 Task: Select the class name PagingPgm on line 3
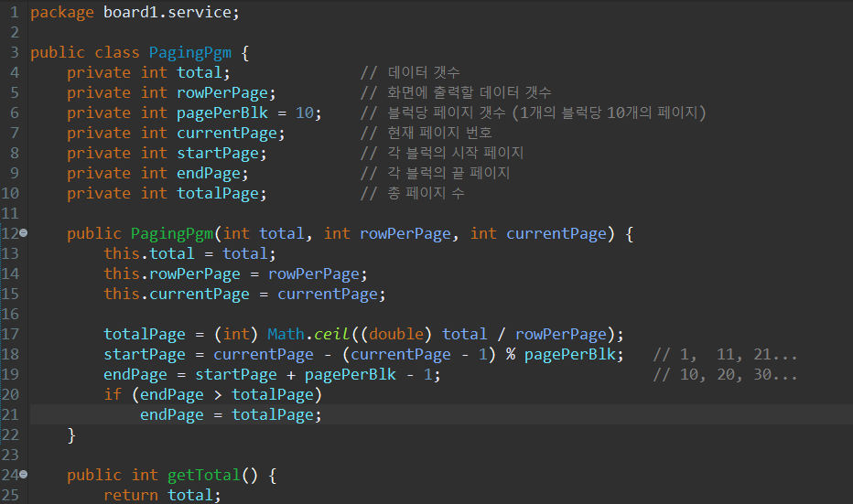tap(189, 53)
